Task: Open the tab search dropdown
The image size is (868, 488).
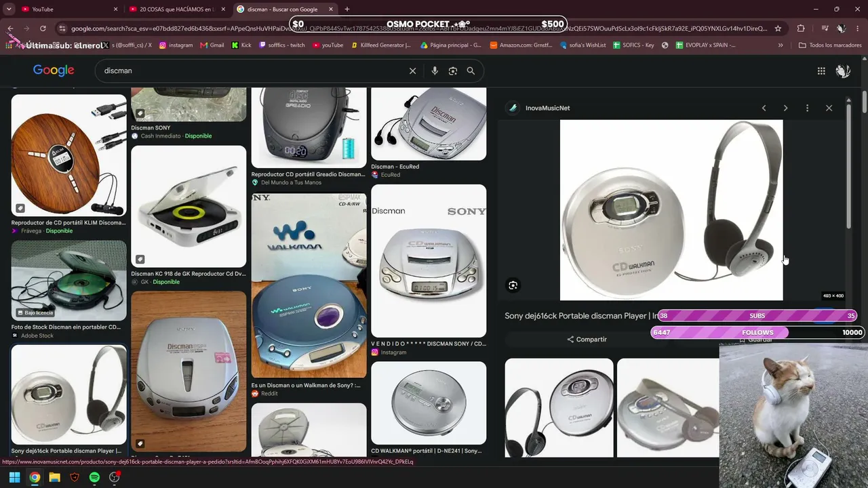Action: pyautogui.click(x=9, y=9)
